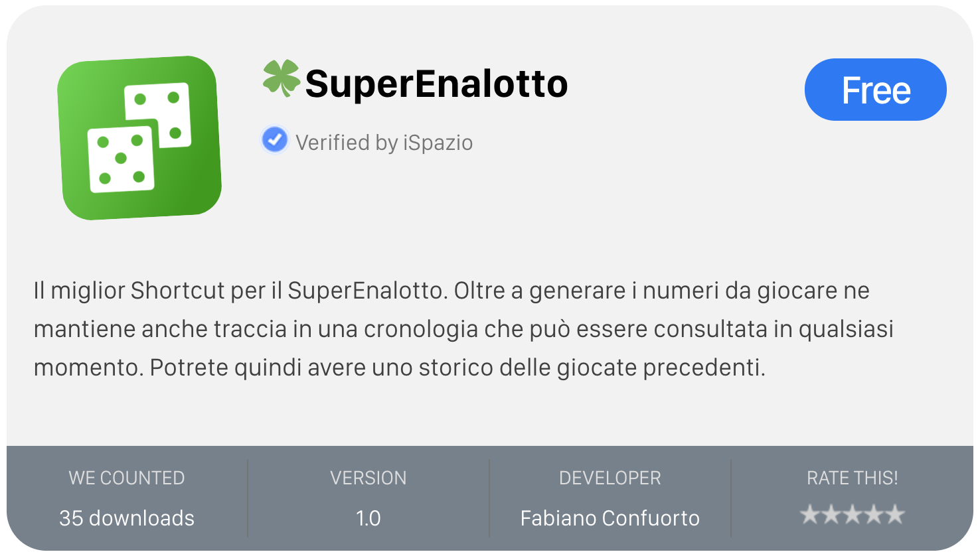Click the 35 downloads counter
Viewport: 980px width, 560px height.
click(x=127, y=518)
